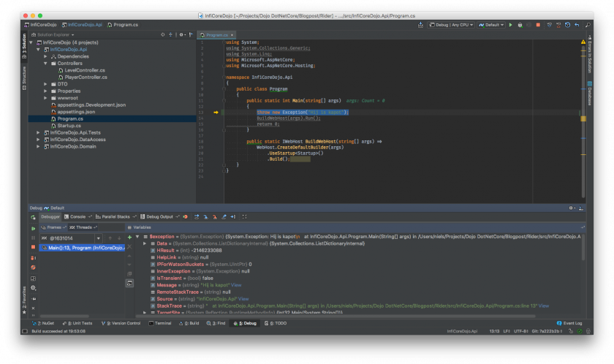Click the Rerun debug session icon
This screenshot has height=364, width=614.
[34, 217]
